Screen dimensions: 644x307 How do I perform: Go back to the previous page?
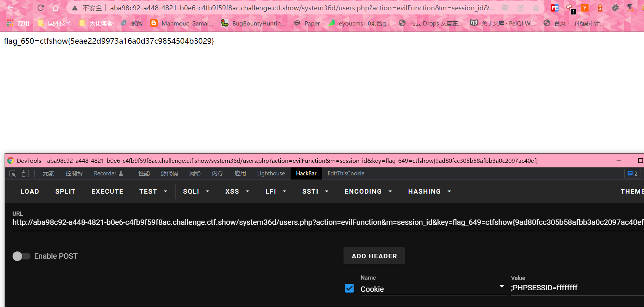[10, 8]
